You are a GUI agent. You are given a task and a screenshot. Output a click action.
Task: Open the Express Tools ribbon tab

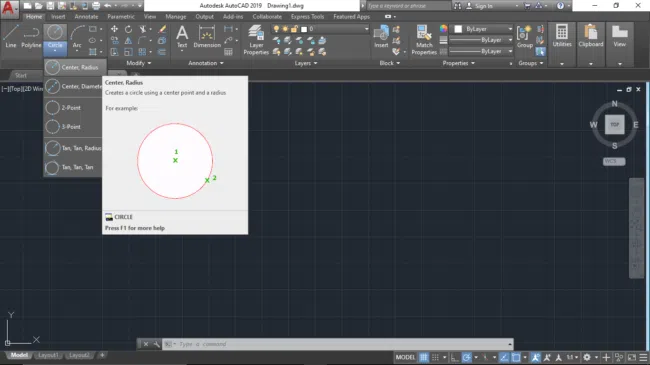(x=307, y=17)
